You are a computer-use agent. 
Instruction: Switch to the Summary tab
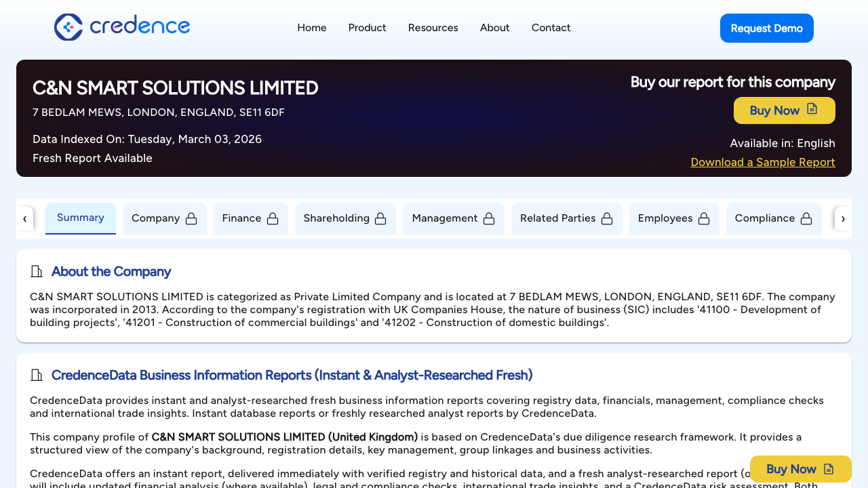point(80,218)
